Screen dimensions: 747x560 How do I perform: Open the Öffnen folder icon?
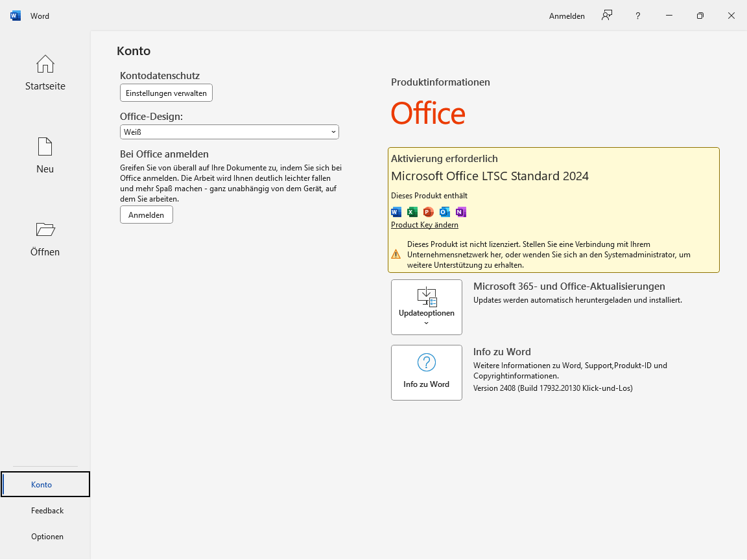(x=45, y=229)
